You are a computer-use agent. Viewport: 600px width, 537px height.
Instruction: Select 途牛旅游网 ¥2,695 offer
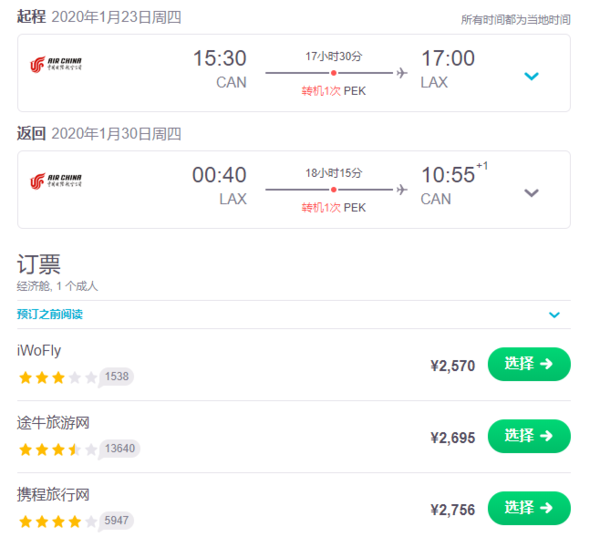pyautogui.click(x=529, y=436)
